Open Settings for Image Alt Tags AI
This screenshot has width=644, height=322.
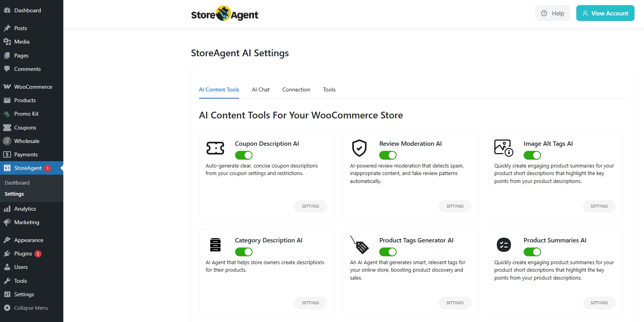point(599,206)
